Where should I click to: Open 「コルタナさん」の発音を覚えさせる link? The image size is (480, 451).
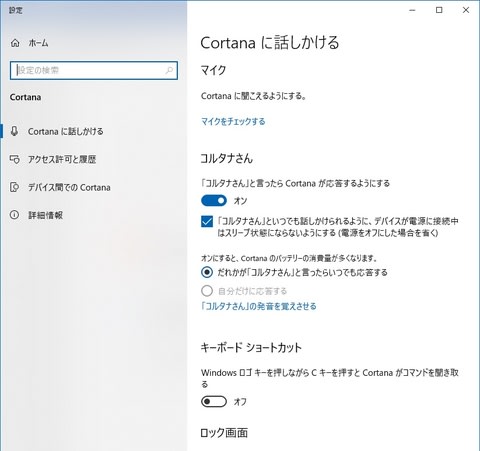[259, 306]
